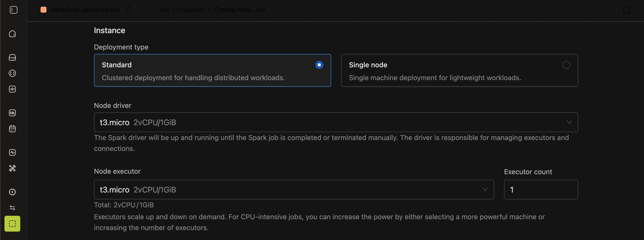Click the Node executor chevron arrow
This screenshot has width=644, height=240.
coord(485,190)
